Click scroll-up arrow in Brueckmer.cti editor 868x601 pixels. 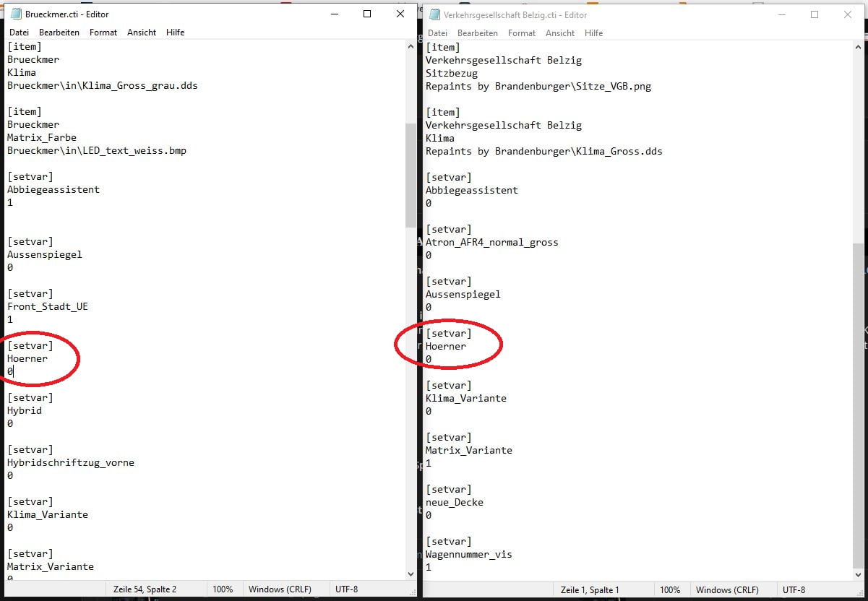pos(411,46)
